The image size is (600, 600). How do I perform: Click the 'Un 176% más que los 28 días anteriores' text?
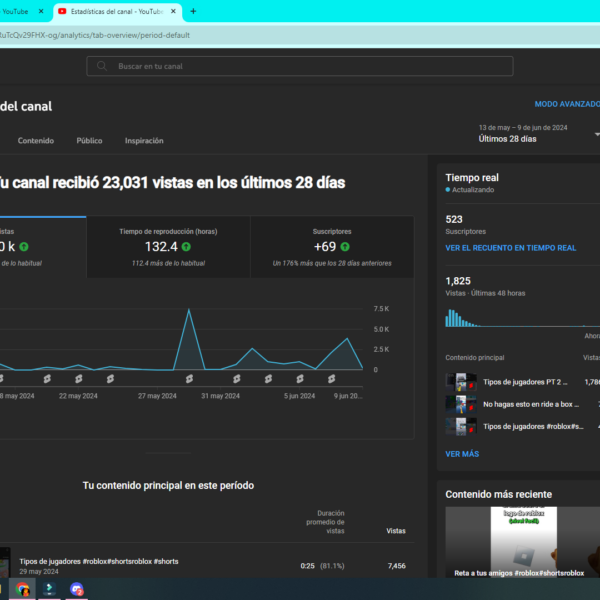coord(332,263)
